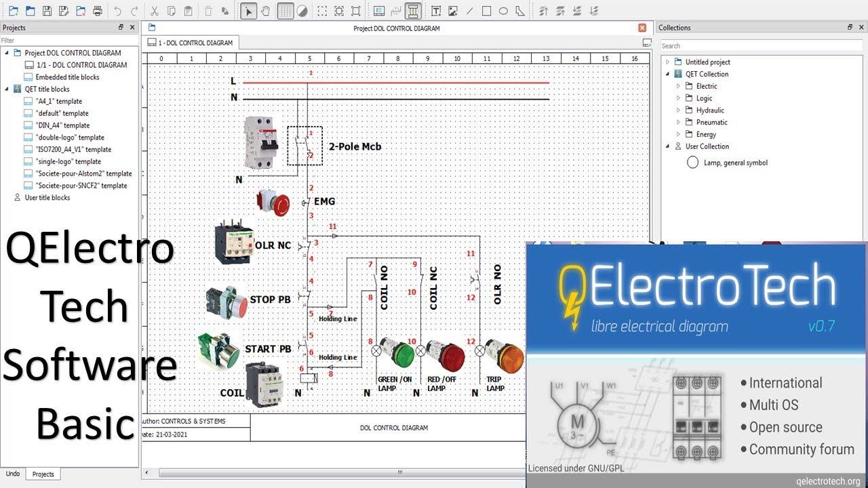Image resolution: width=868 pixels, height=488 pixels.
Task: Save the current project icon
Action: click(47, 11)
